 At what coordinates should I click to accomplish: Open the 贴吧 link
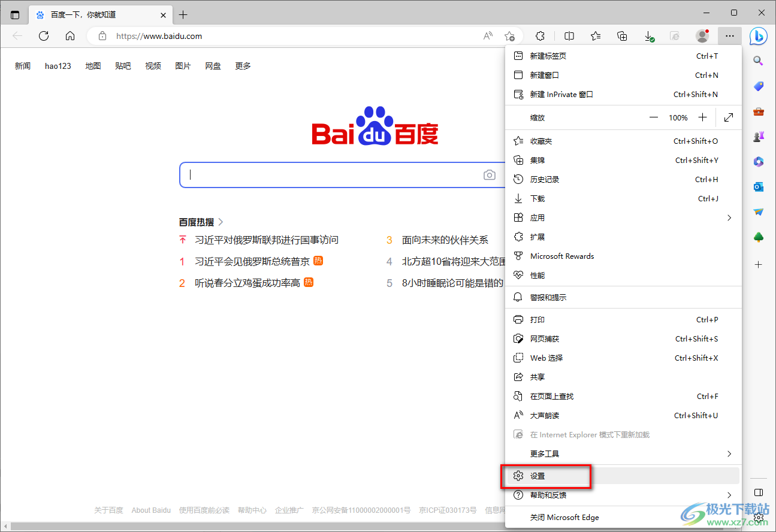pyautogui.click(x=123, y=66)
